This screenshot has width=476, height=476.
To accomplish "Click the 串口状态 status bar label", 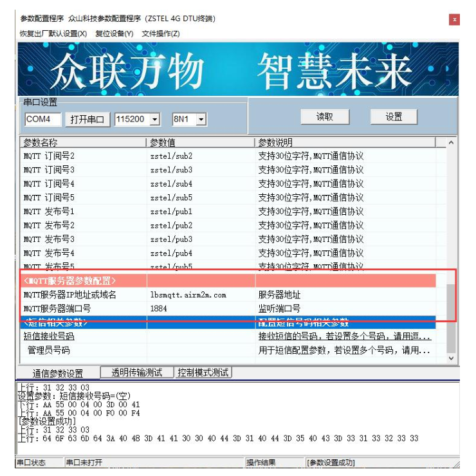I will point(31,462).
